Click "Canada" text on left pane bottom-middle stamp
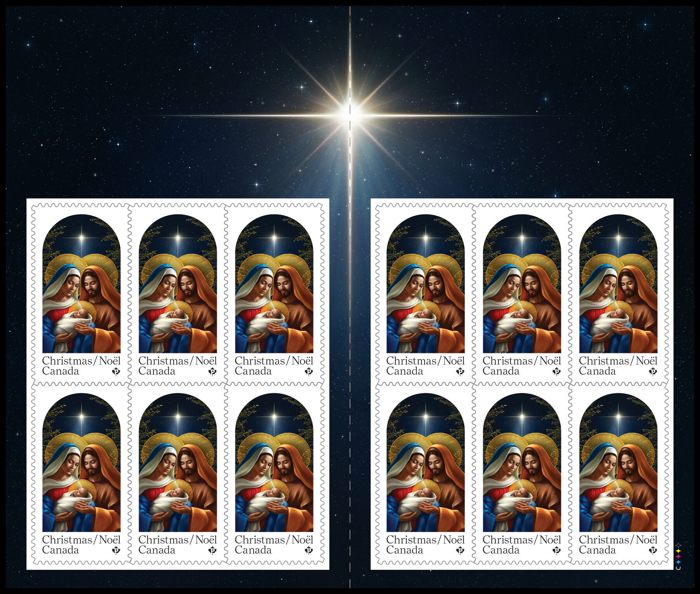The image size is (700, 594). click(x=157, y=550)
